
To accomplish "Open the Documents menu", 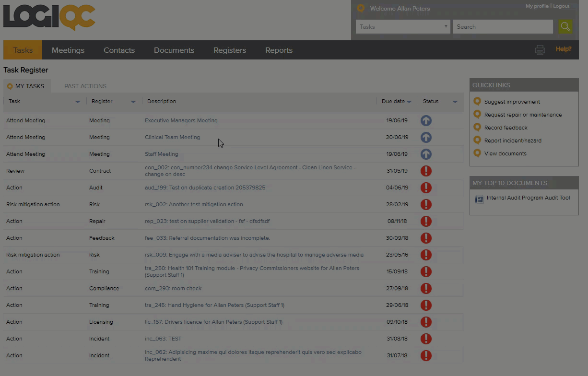I will pos(174,50).
